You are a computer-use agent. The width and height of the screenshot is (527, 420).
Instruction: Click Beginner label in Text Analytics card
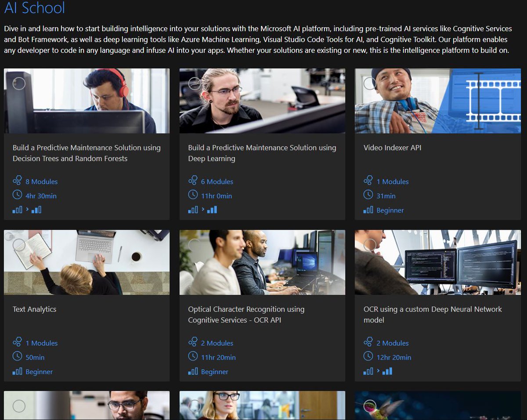[x=39, y=372]
